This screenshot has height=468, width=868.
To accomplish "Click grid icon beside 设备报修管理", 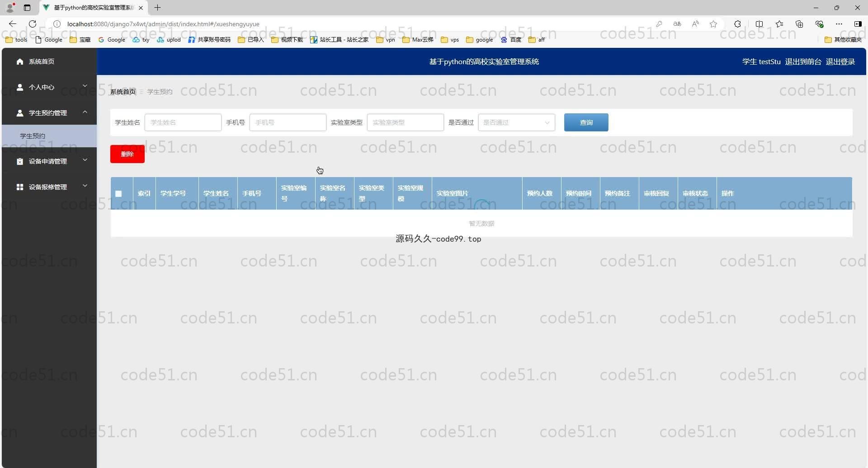I will (20, 187).
